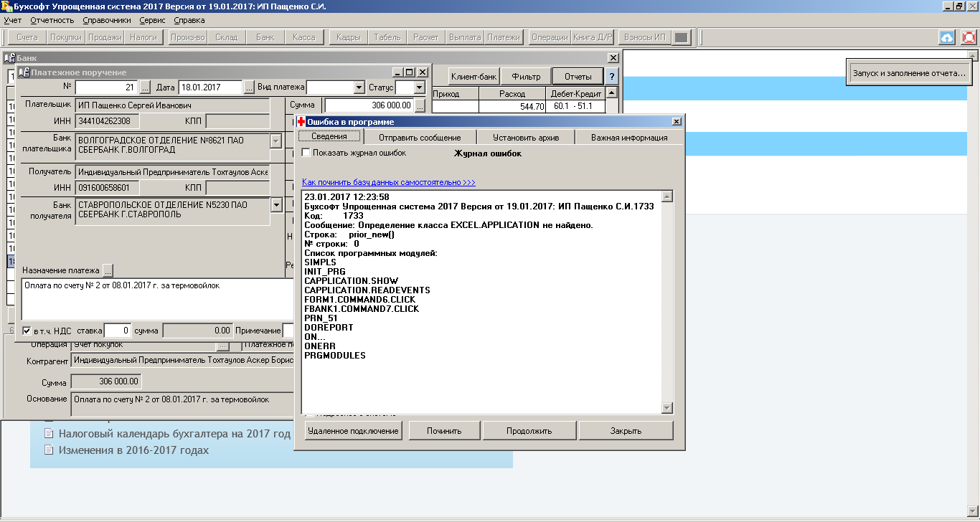Click the Продолжить button
Screen dimensions: 980x522
(529, 431)
